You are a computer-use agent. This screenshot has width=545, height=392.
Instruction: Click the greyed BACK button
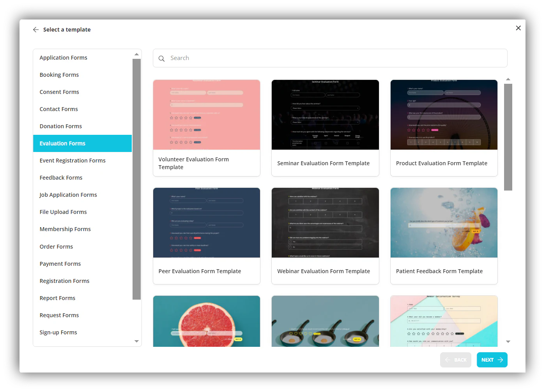tap(456, 360)
